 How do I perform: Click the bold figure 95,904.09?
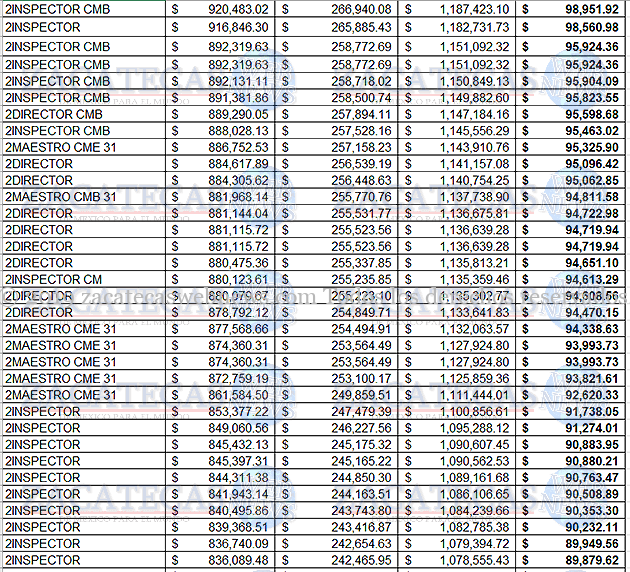click(x=592, y=81)
